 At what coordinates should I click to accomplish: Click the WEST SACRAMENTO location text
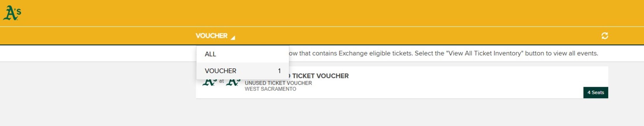270,89
